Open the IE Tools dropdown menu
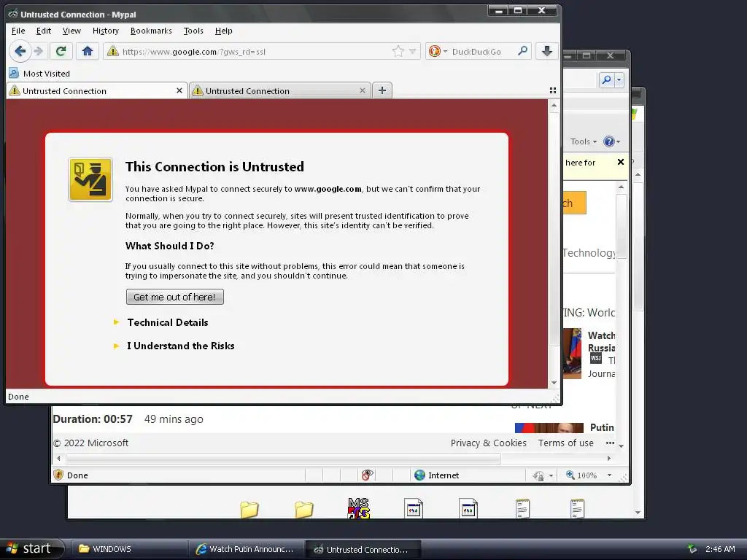The image size is (747, 560). 583,141
